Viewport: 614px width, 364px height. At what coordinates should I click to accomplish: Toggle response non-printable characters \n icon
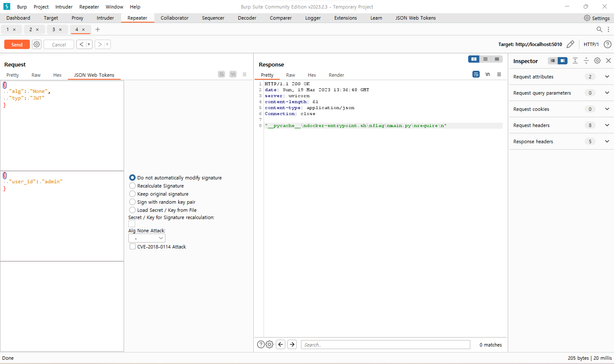click(488, 74)
